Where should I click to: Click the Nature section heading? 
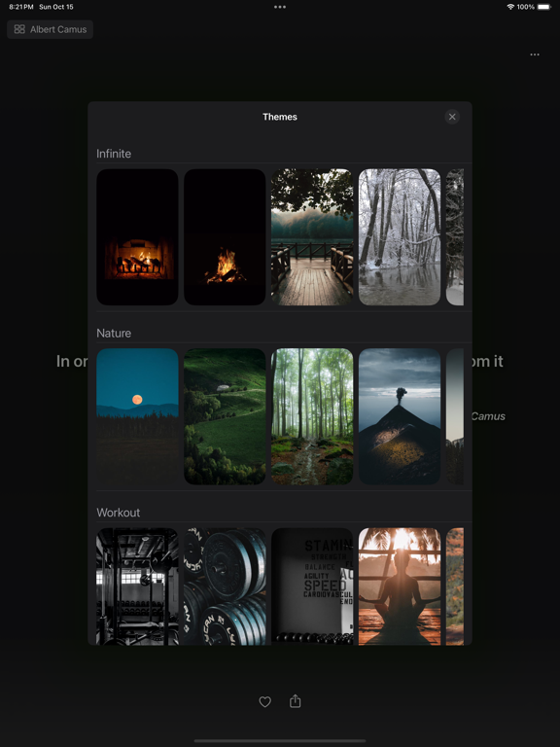114,333
